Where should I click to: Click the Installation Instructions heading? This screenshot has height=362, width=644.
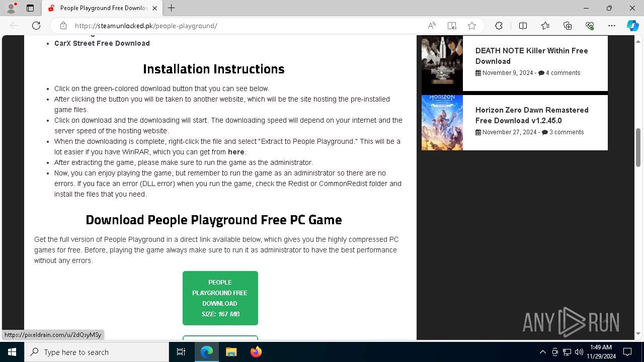(x=214, y=69)
